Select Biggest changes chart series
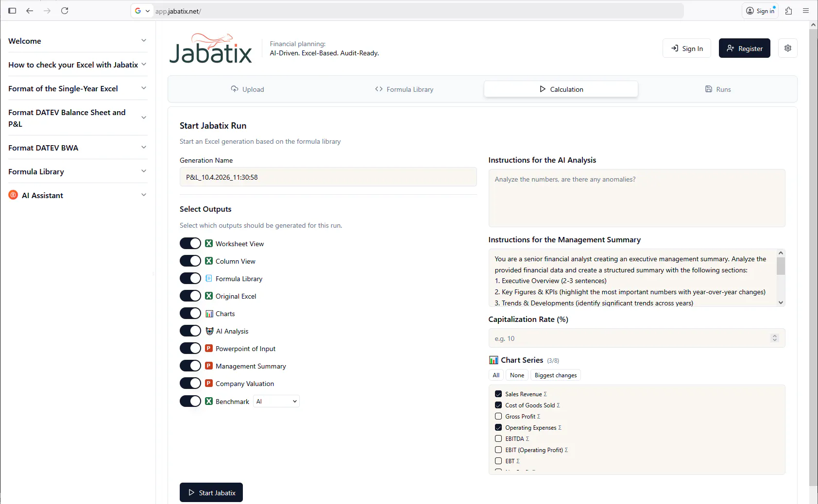Viewport: 818px width, 504px height. 556,375
